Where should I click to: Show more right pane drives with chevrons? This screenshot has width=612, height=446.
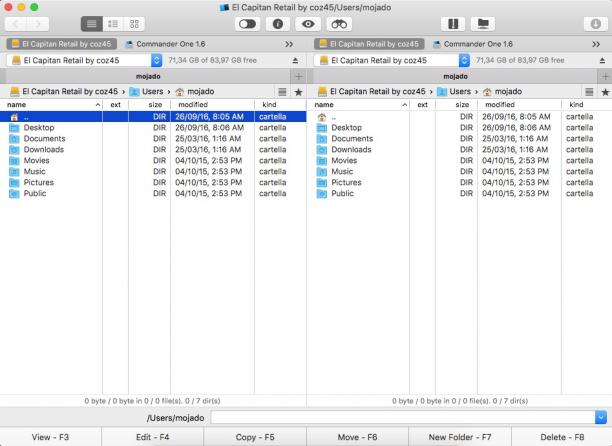[x=596, y=44]
